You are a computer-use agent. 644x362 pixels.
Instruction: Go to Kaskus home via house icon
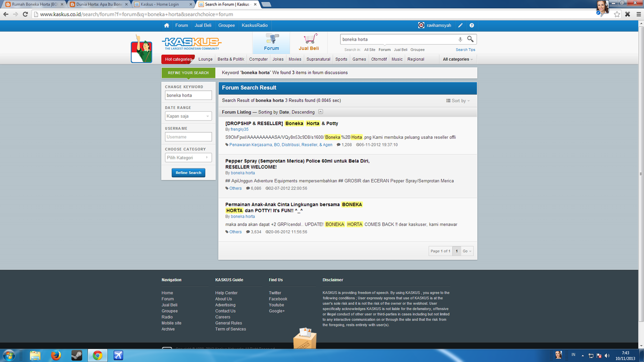coord(167,25)
